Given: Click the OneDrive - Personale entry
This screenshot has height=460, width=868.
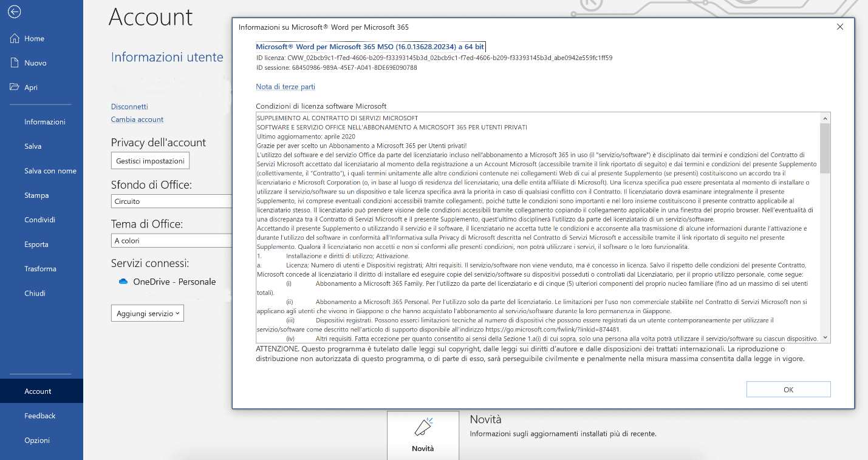Looking at the screenshot, I should [x=174, y=282].
